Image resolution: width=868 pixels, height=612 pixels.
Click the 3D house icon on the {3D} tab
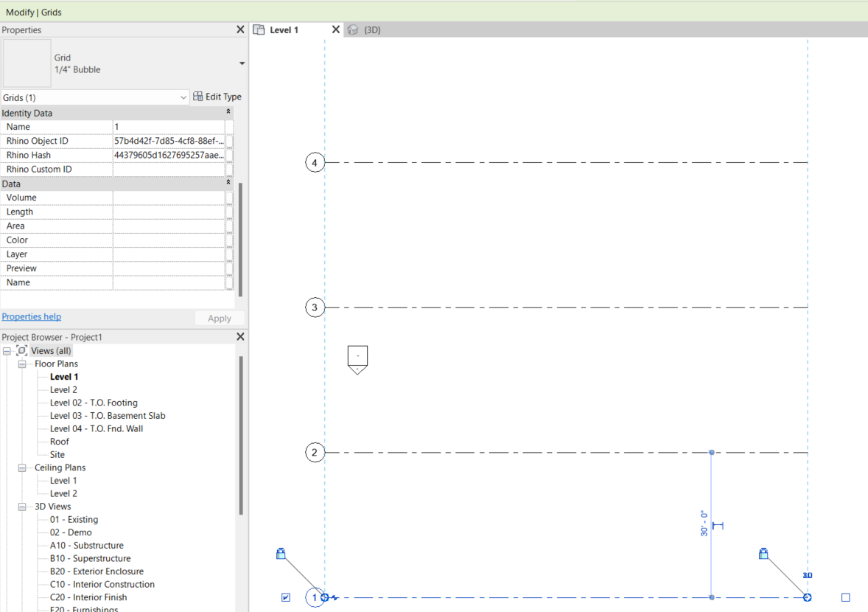tap(352, 29)
